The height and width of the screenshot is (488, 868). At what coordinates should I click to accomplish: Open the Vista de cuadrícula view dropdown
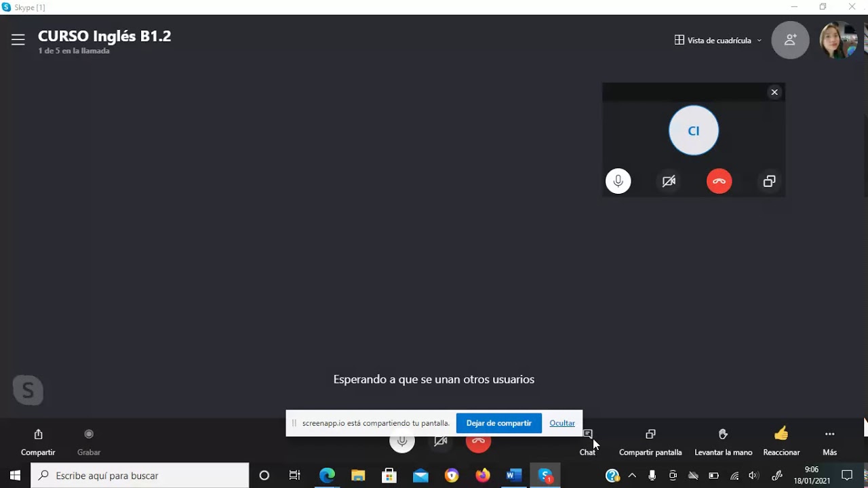718,41
